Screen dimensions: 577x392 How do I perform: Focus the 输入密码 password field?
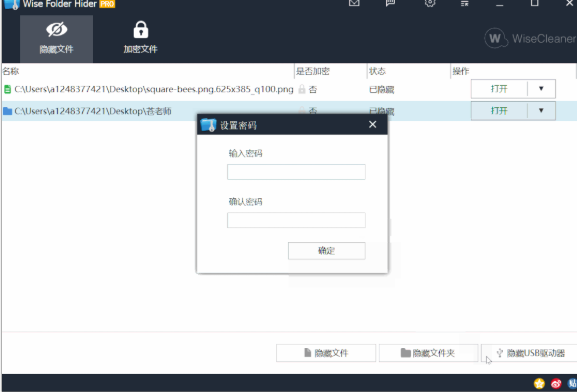tap(296, 172)
